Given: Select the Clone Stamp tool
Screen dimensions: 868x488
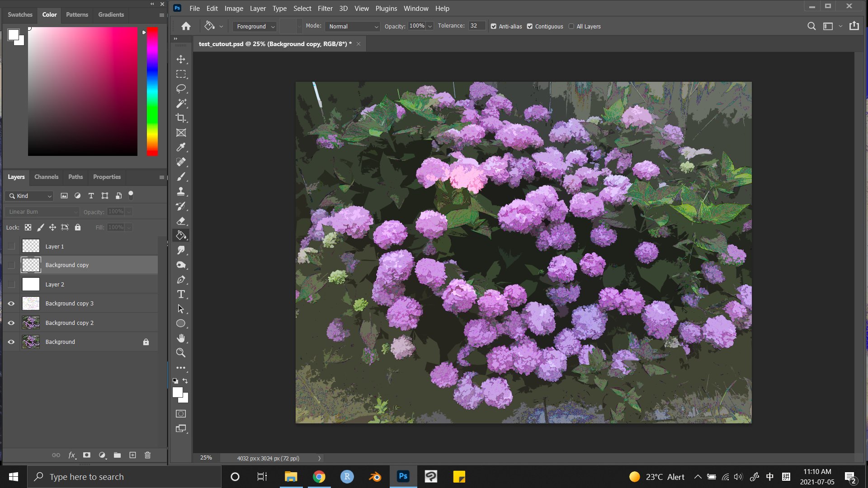Looking at the screenshot, I should [x=181, y=191].
